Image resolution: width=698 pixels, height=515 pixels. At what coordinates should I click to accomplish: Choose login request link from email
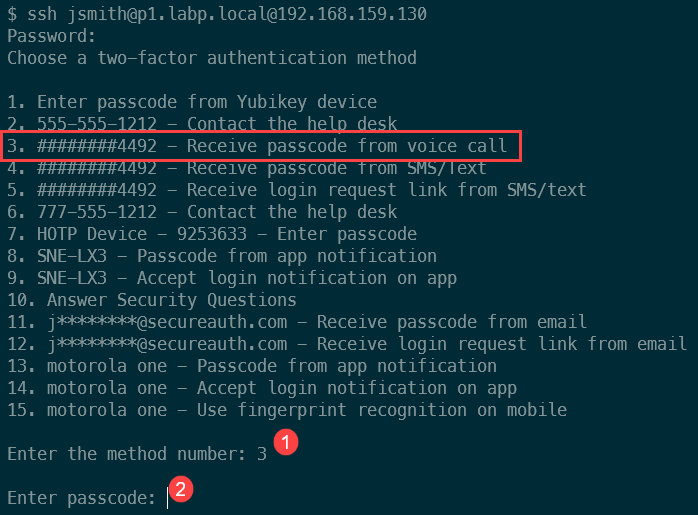click(347, 344)
